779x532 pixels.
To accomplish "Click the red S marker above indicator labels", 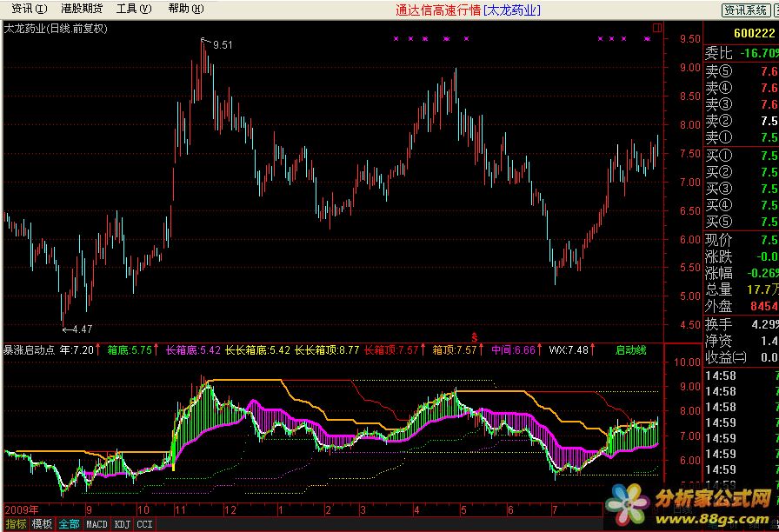I will [x=475, y=338].
